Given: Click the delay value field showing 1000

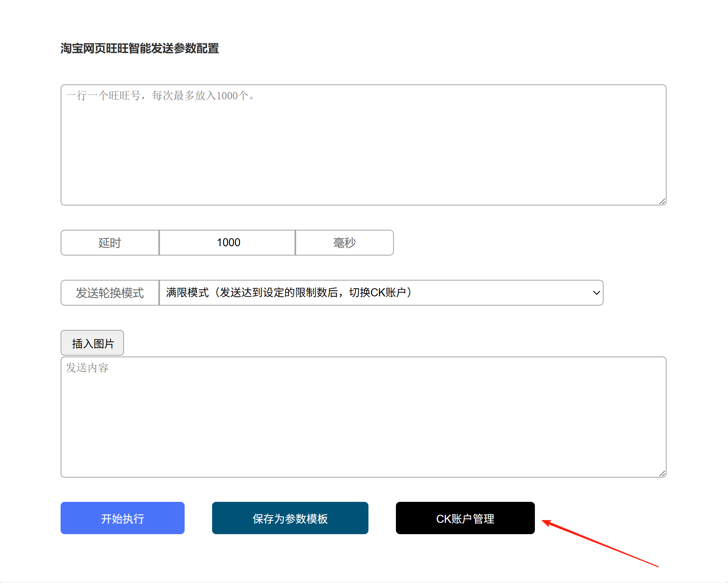Looking at the screenshot, I should pos(227,243).
